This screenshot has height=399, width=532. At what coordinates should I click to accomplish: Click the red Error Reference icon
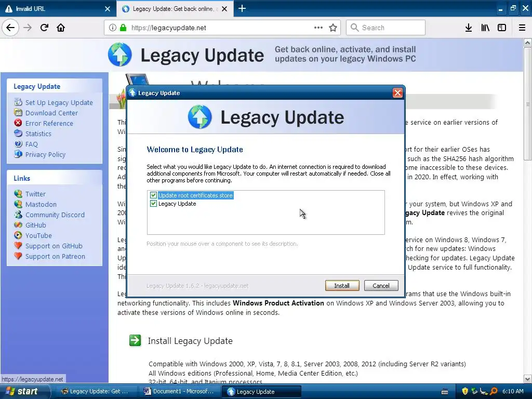[x=18, y=123]
